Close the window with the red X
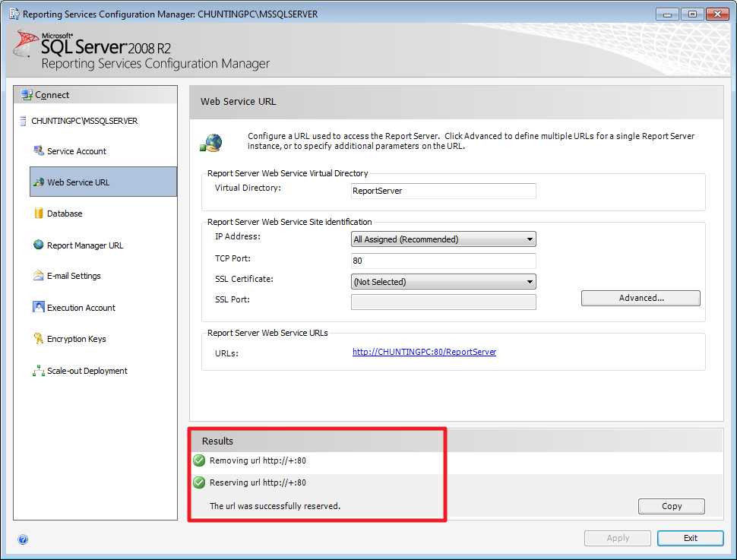Screen dimensions: 737x560 click(x=717, y=14)
